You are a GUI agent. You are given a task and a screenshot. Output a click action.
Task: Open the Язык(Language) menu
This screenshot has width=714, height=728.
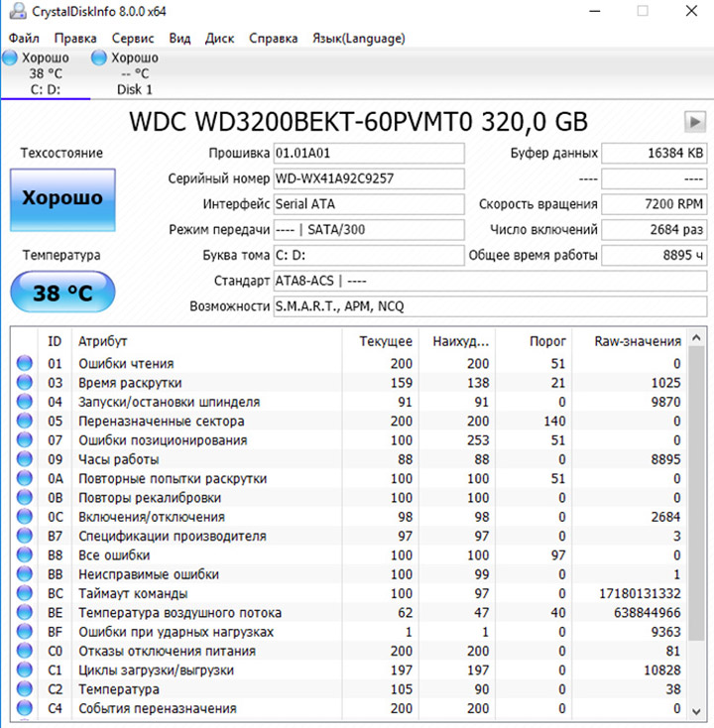(x=359, y=38)
